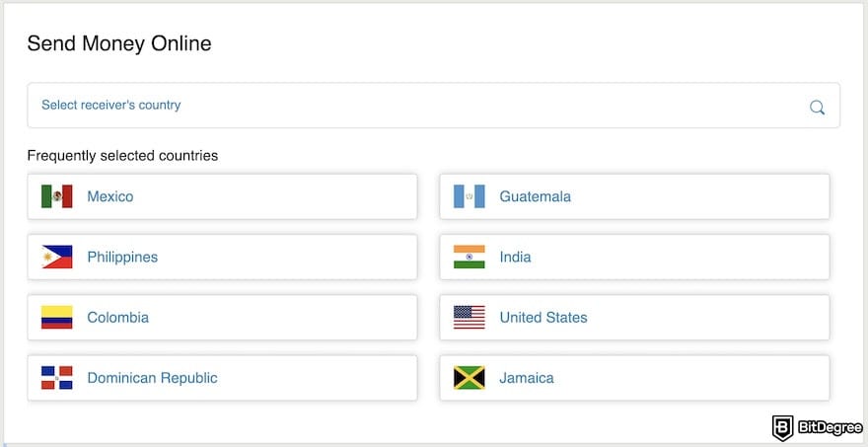Click the Guatemala flag icon
This screenshot has height=447, width=868.
[x=470, y=196]
